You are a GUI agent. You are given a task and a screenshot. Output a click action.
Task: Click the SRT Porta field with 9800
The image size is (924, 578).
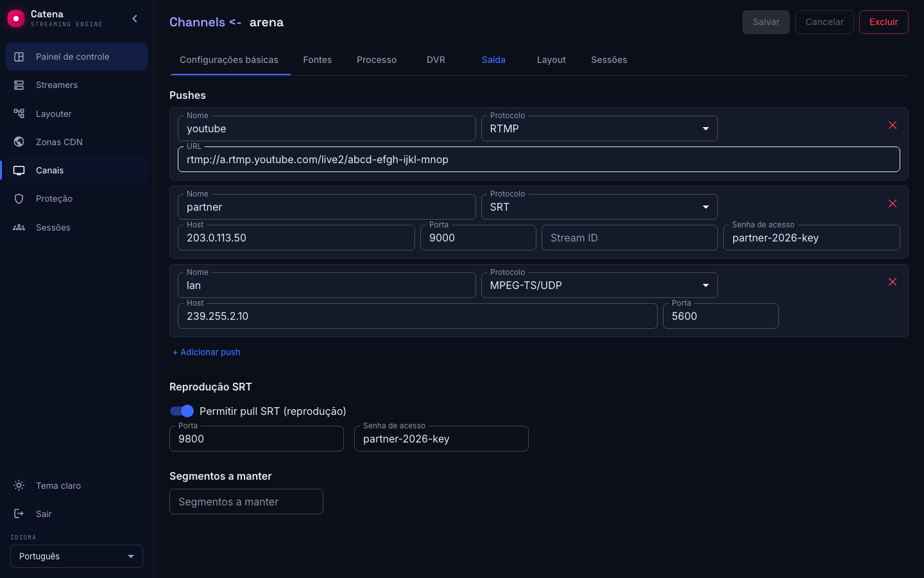[257, 439]
